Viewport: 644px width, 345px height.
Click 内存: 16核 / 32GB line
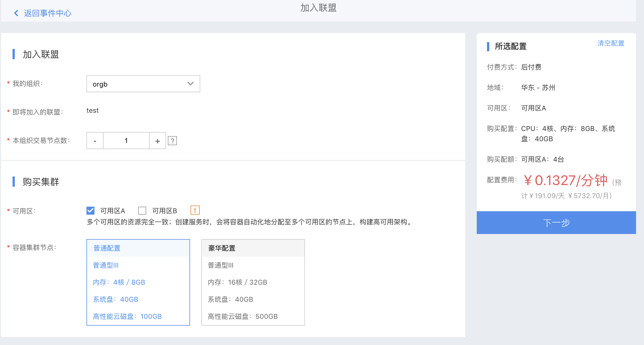click(238, 282)
